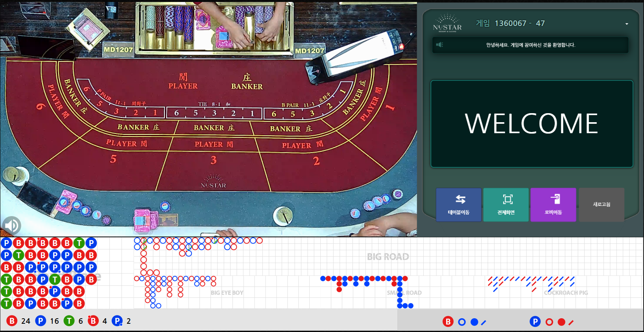The height and width of the screenshot is (332, 644).
Task: Click the BIG ROAD label
Action: coord(388,257)
